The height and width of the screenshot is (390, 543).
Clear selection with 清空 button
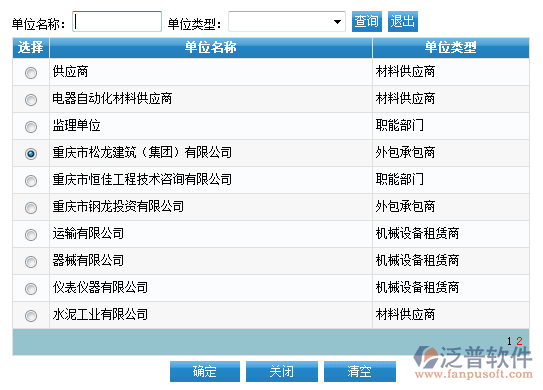tap(360, 372)
